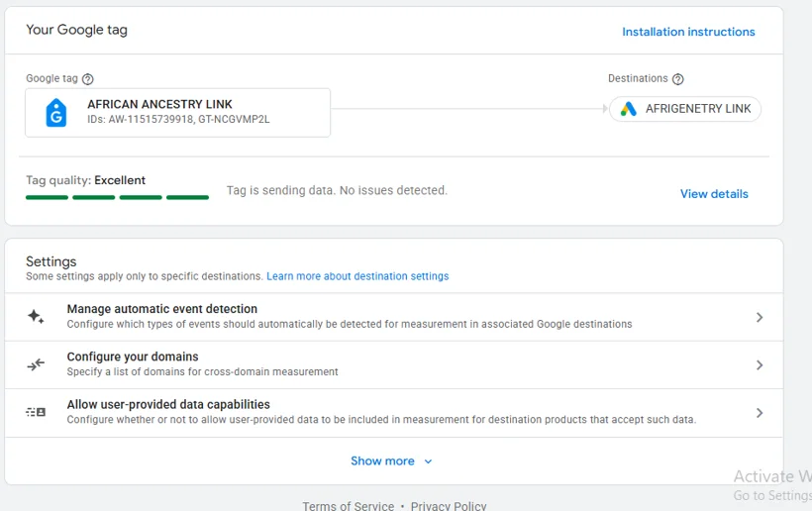Viewport: 812px width, 511px height.
Task: Open Installation instructions link
Action: [x=688, y=32]
